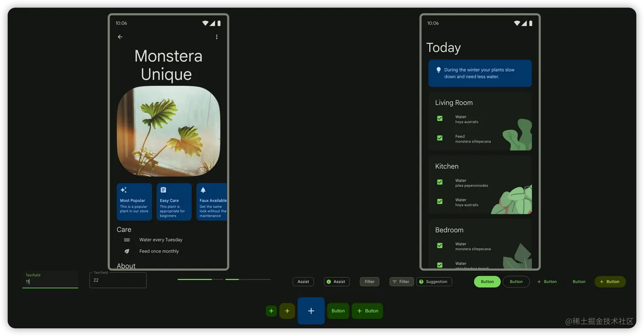The height and width of the screenshot is (336, 644).
Task: Uncheck Water pilea peperomiodes in Kitchen
Action: point(440,182)
